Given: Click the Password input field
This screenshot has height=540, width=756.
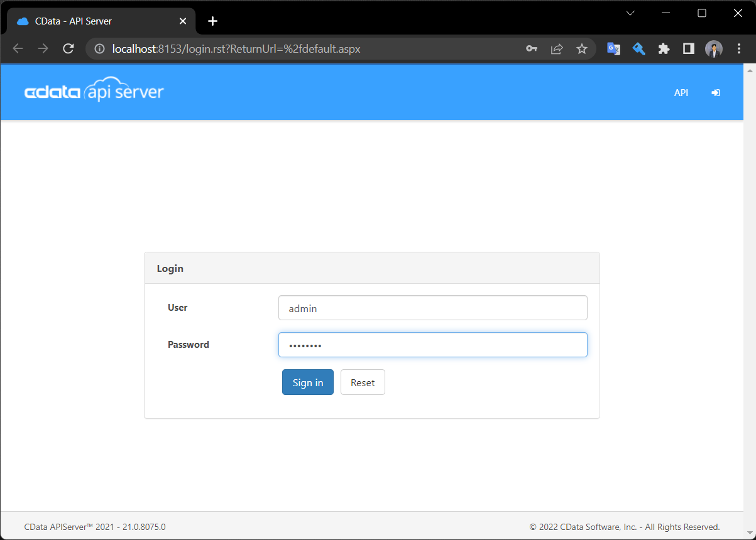Looking at the screenshot, I should click(433, 345).
